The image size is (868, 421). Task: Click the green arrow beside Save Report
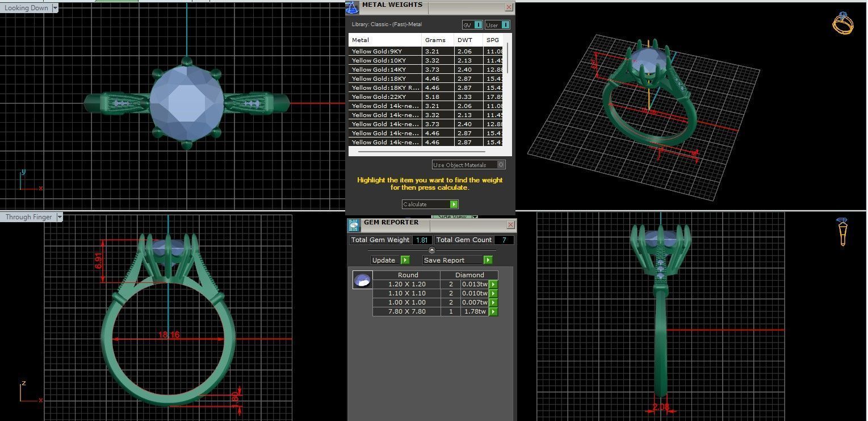[x=488, y=260]
